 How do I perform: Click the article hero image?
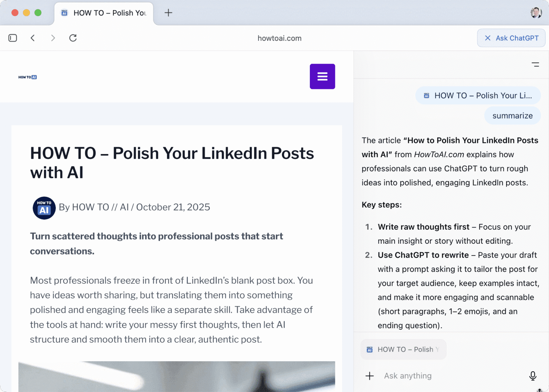(177, 376)
